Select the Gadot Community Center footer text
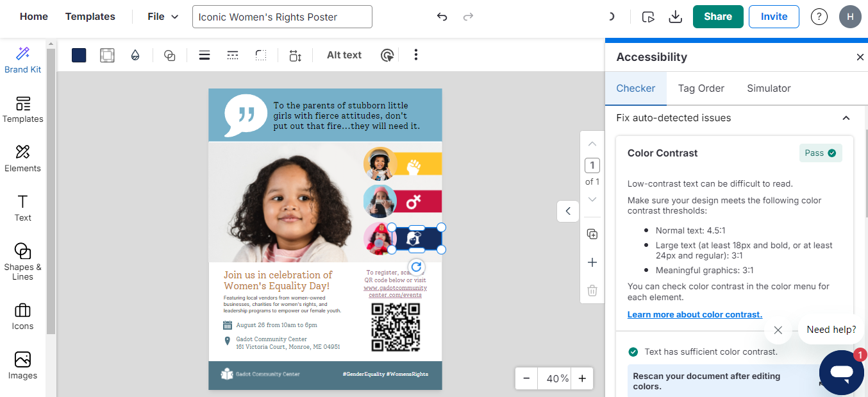Viewport: 868px width, 397px height. click(268, 374)
